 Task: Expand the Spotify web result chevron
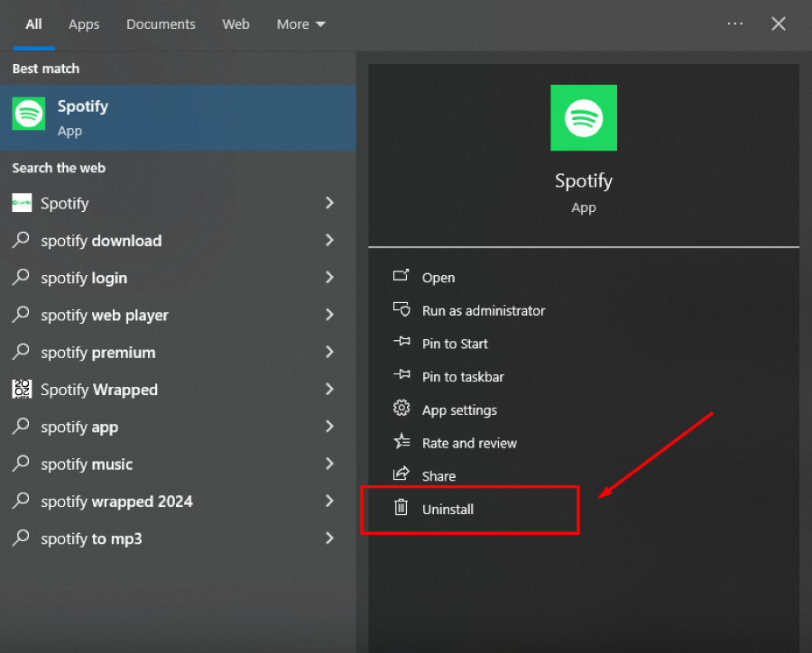click(x=329, y=203)
